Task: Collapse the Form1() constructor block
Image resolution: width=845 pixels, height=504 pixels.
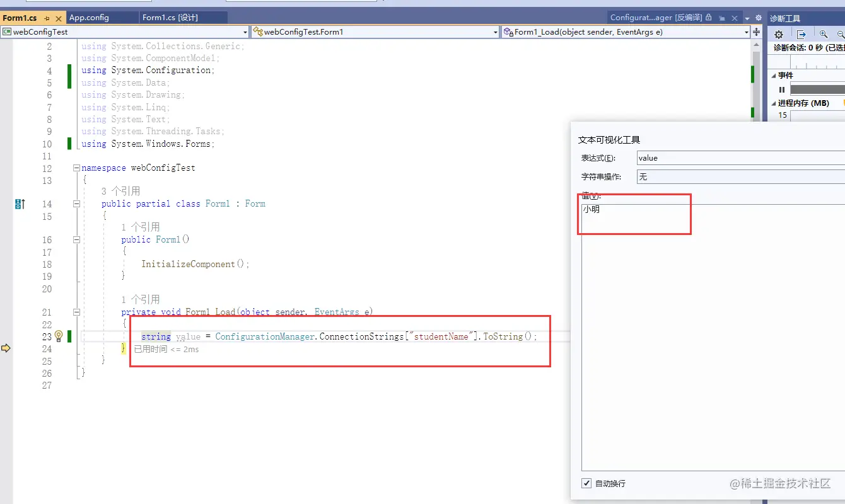Action: (x=76, y=240)
